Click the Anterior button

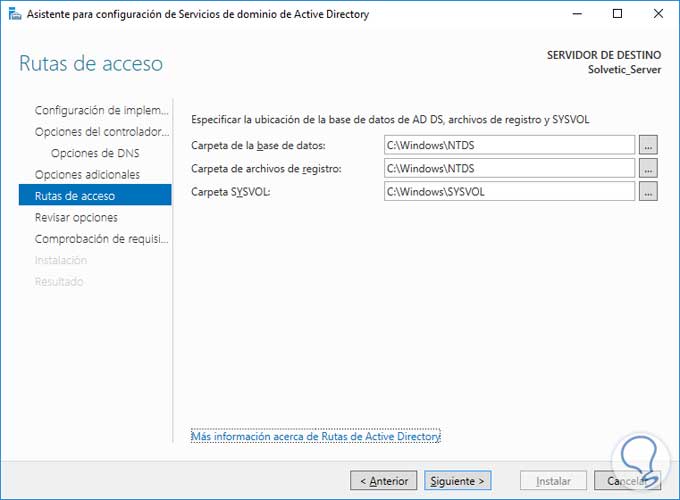[383, 480]
